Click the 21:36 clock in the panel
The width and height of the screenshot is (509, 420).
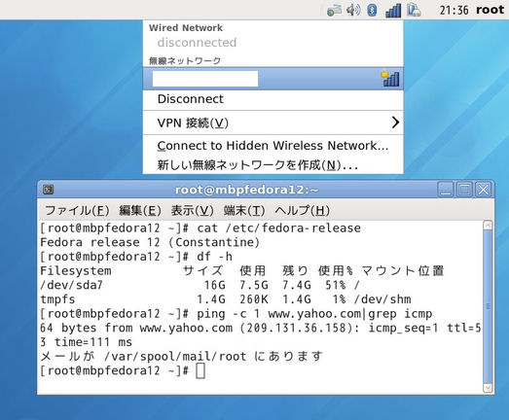pyautogui.click(x=454, y=10)
